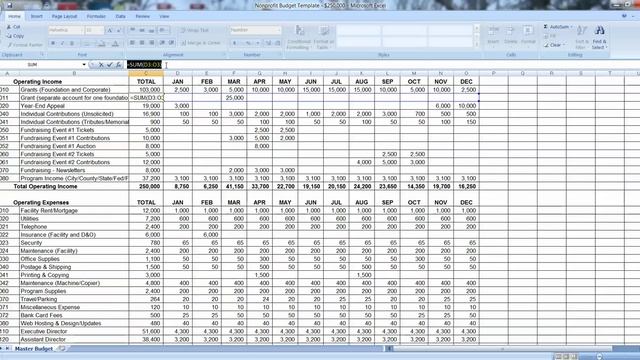Click the Percent Style icon

pos(247,43)
